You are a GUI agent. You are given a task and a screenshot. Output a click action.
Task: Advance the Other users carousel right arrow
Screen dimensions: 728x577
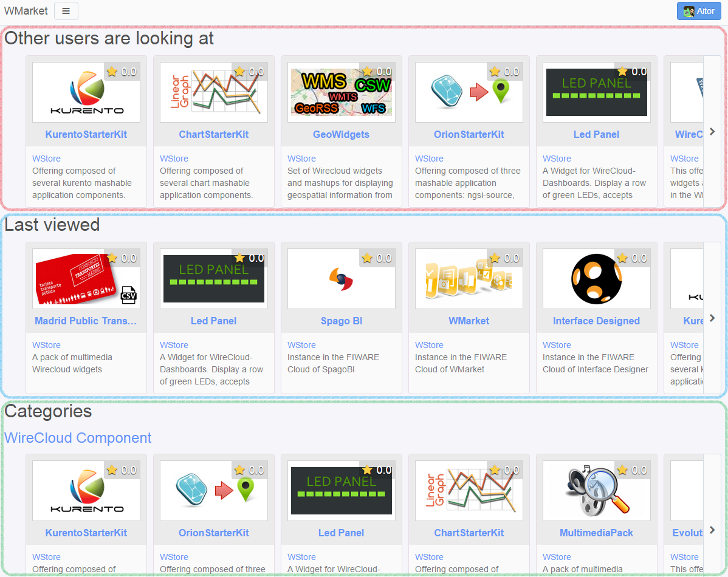(712, 132)
